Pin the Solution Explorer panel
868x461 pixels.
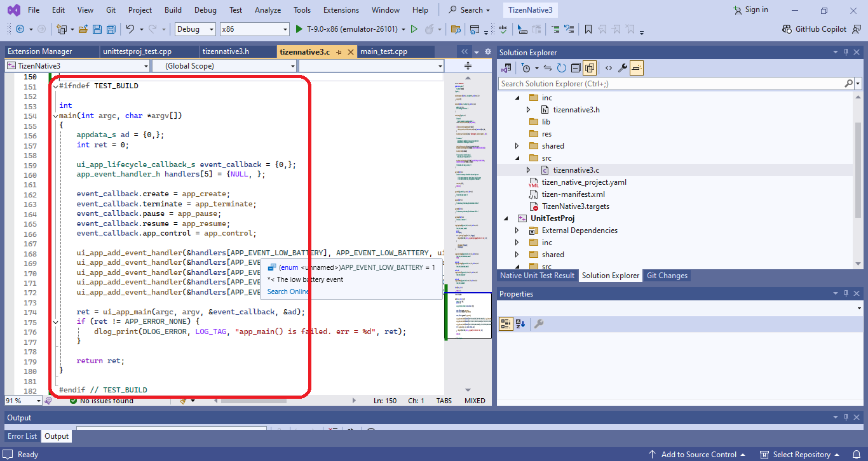coord(846,52)
